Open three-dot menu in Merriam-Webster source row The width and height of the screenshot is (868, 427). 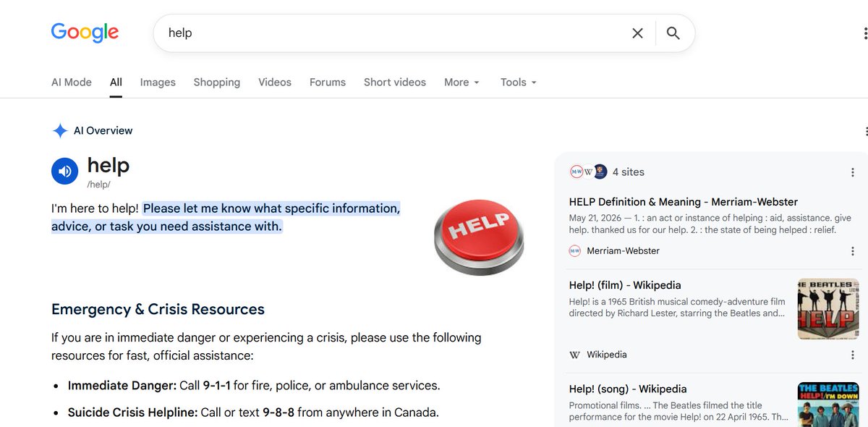pyautogui.click(x=853, y=251)
